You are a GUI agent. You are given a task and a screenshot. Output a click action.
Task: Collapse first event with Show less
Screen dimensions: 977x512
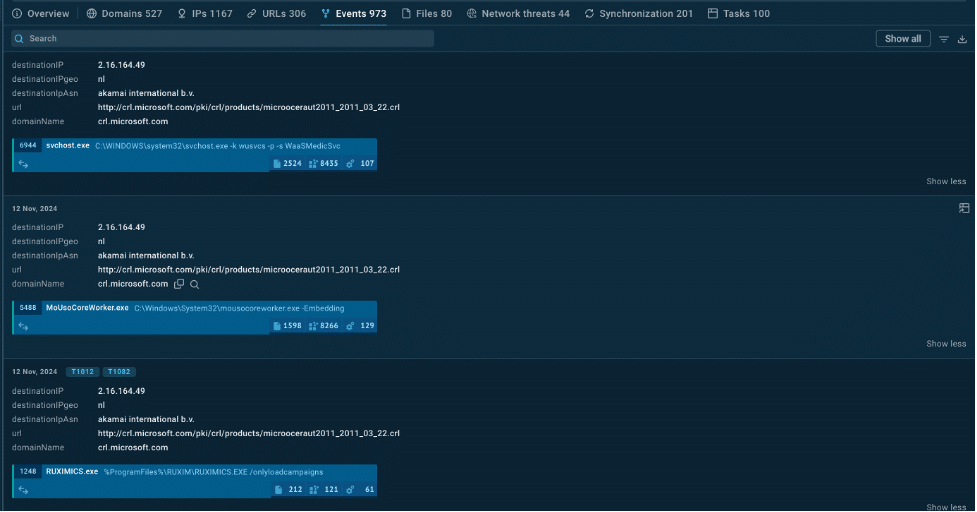pyautogui.click(x=945, y=181)
